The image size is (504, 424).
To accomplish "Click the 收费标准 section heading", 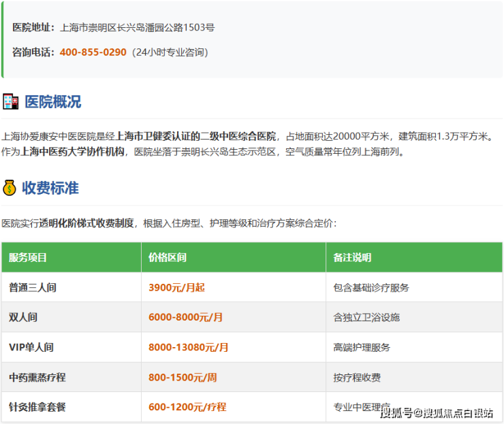I will point(50,188).
